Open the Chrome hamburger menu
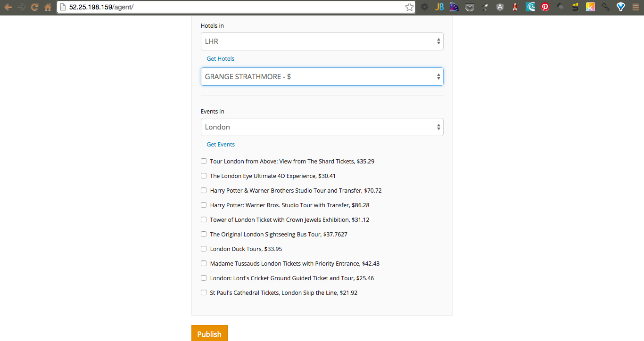 point(636,7)
